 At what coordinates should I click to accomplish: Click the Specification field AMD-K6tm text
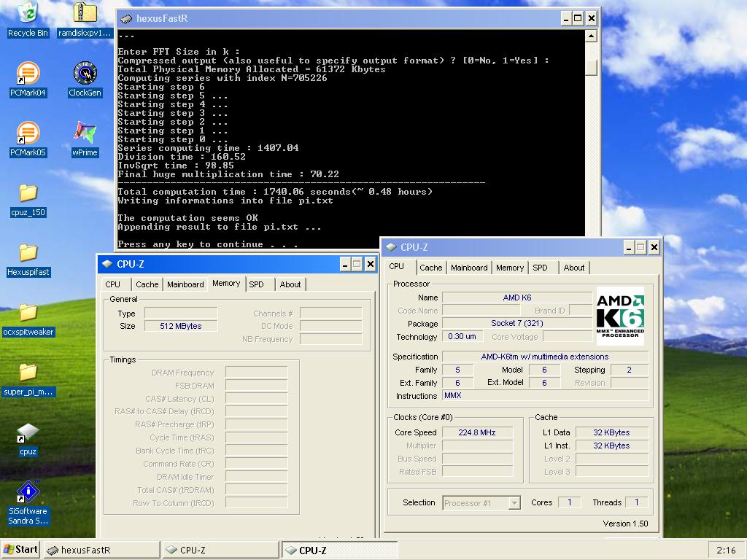pos(544,357)
